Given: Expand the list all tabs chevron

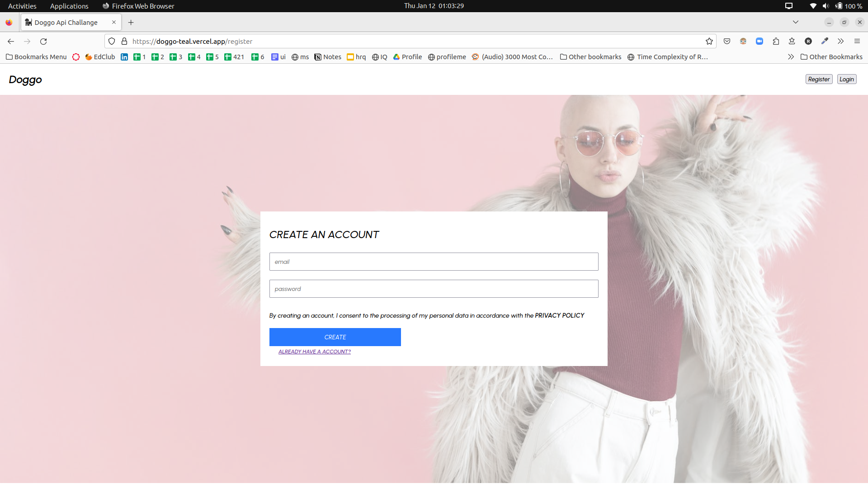Looking at the screenshot, I should (x=796, y=22).
